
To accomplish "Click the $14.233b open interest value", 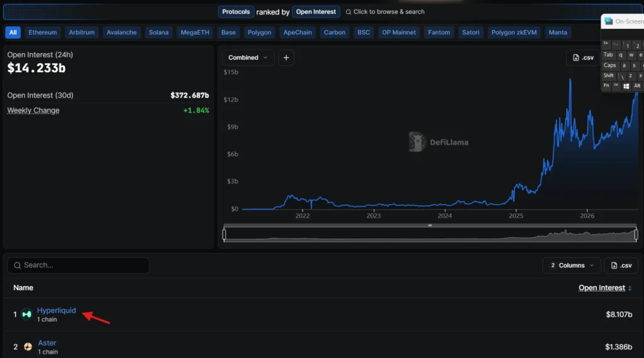I will [36, 68].
